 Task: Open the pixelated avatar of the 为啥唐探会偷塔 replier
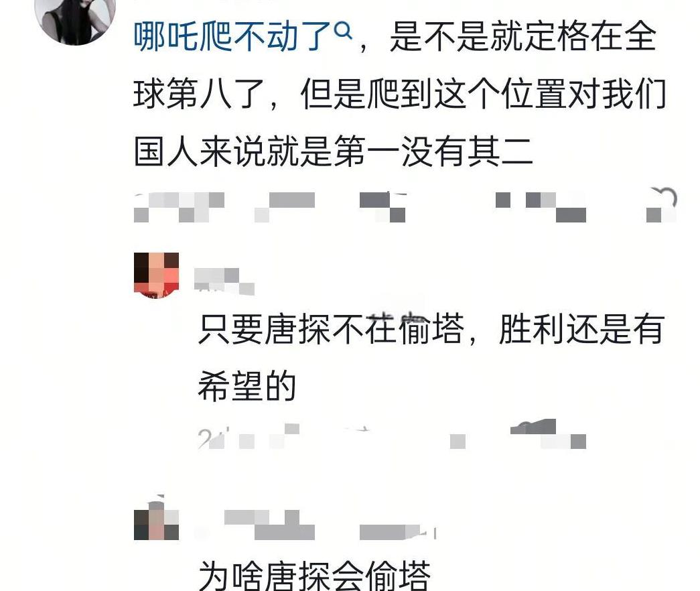(156, 521)
